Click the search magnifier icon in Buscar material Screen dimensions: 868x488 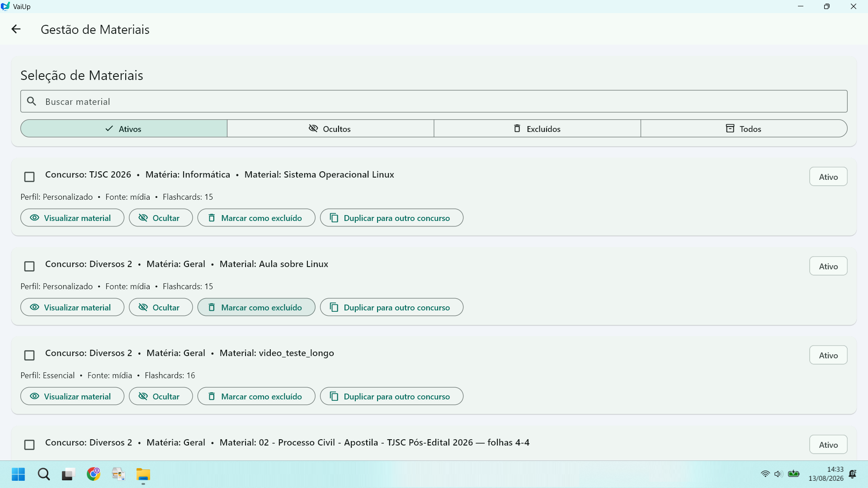click(x=32, y=101)
